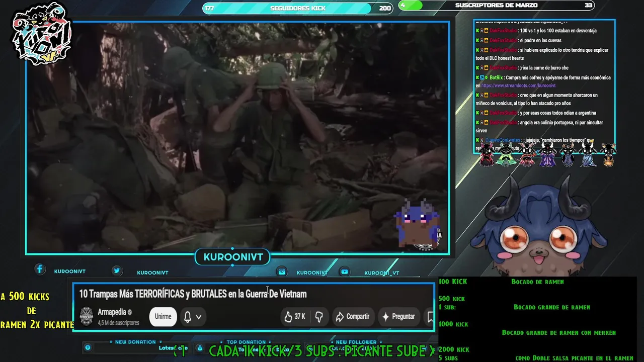Click the 'A 500 KICKS' goal text

[25, 297]
